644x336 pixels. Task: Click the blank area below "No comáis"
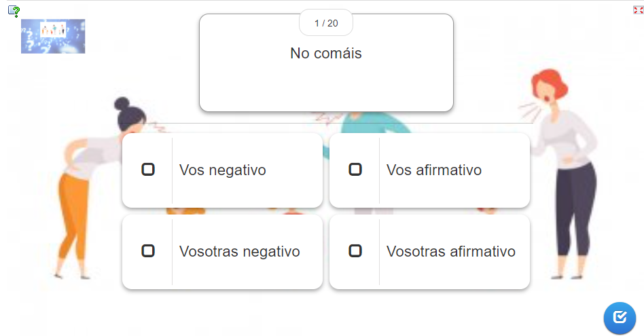pyautogui.click(x=326, y=86)
